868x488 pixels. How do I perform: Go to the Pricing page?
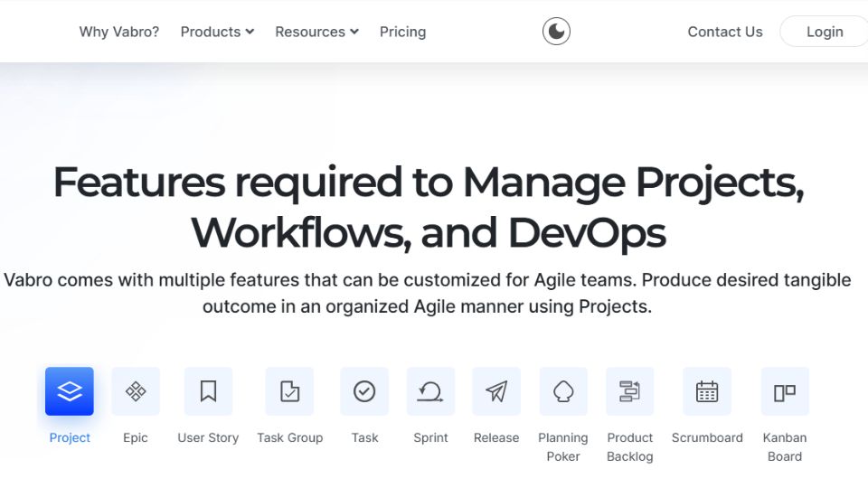pyautogui.click(x=402, y=32)
